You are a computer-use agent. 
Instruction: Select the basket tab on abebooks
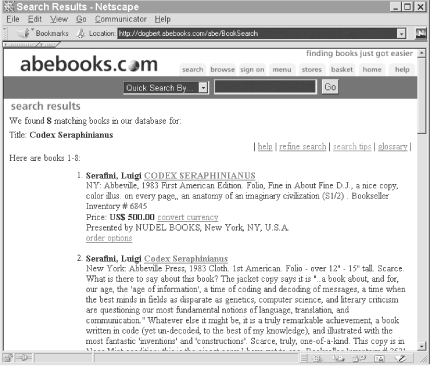tap(342, 70)
